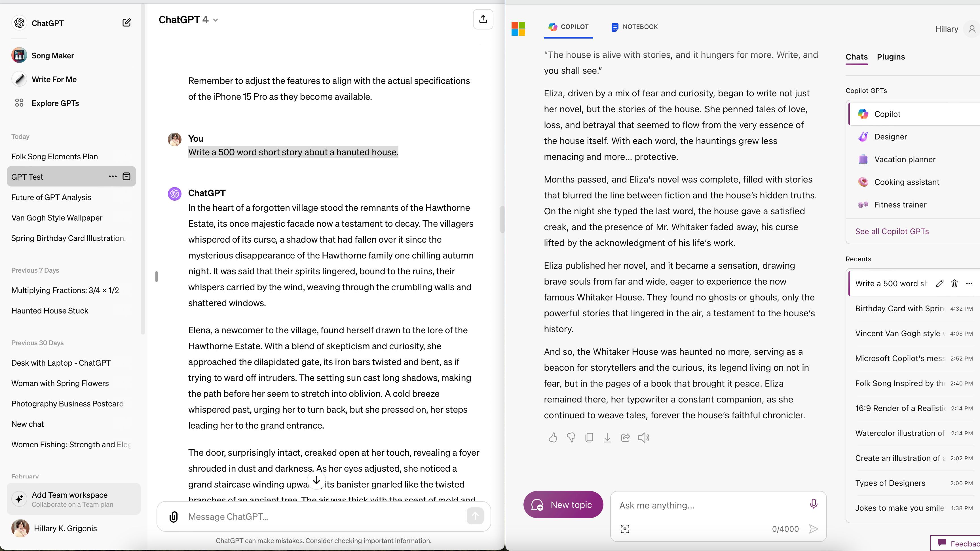This screenshot has width=980, height=551.
Task: Click the thumbs up icon on Copilot response
Action: click(x=552, y=437)
